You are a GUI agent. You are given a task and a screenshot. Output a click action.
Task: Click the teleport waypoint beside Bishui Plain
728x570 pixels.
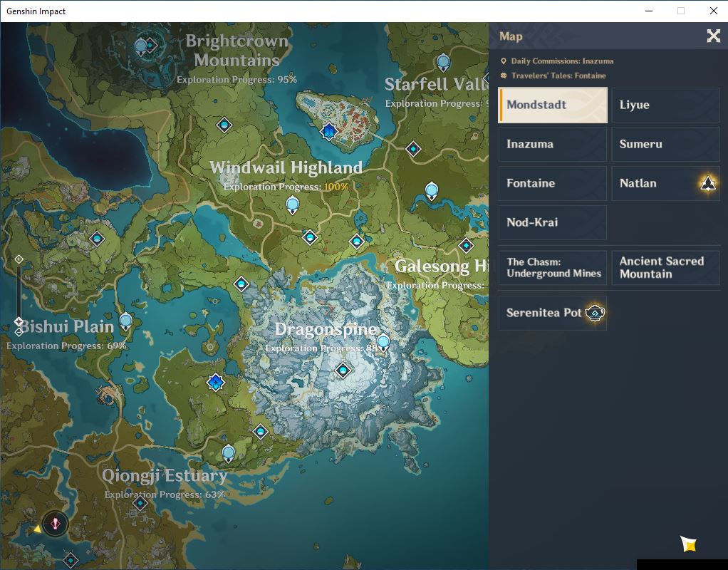coord(126,321)
